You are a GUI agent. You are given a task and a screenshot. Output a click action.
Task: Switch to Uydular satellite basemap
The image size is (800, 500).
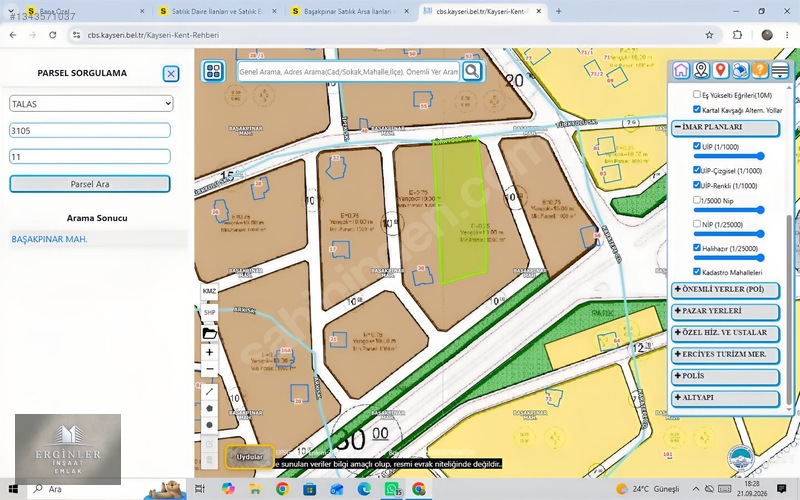tap(249, 457)
